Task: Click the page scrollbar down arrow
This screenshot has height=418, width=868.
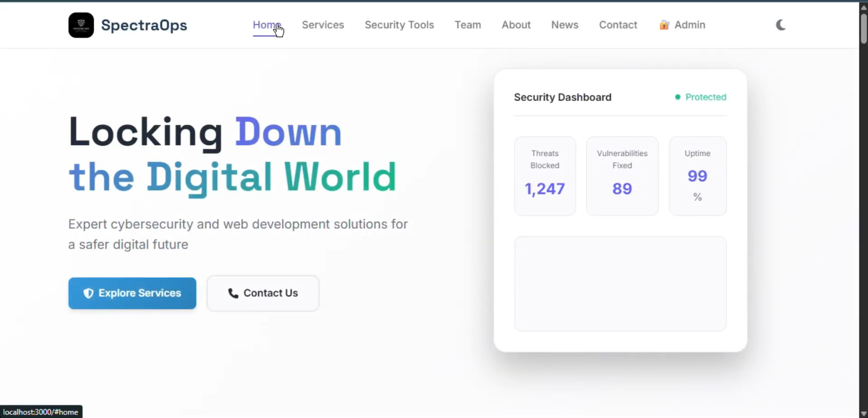Action: (863, 413)
